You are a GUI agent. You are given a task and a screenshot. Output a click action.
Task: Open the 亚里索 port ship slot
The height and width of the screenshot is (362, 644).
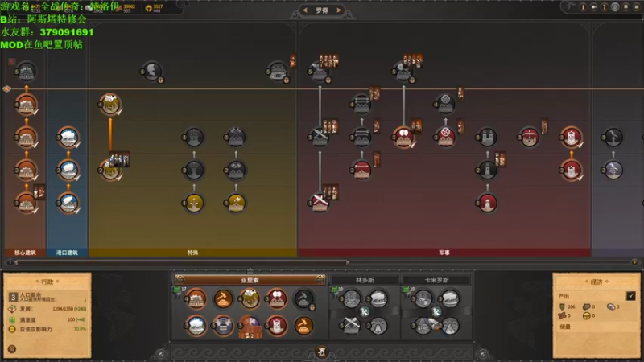pyautogui.click(x=196, y=326)
